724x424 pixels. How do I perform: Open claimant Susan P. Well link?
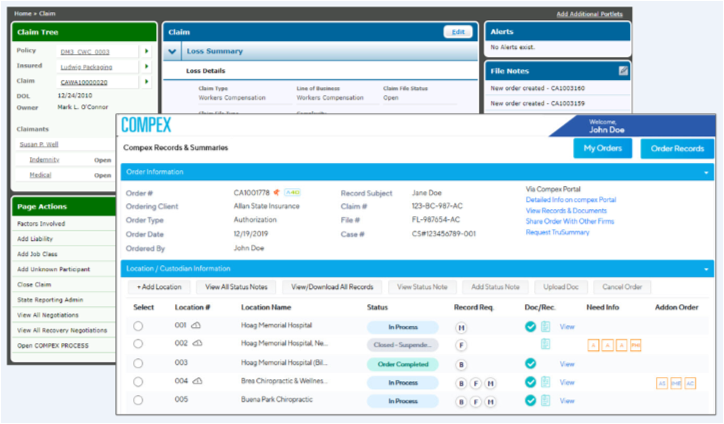click(x=39, y=145)
